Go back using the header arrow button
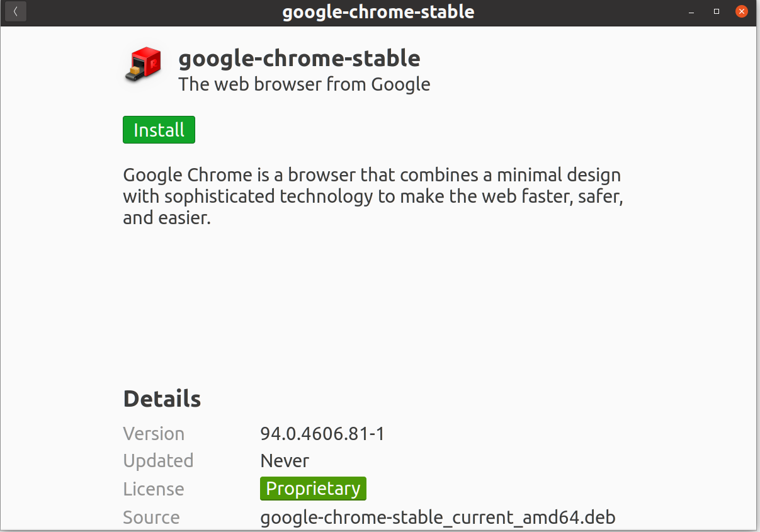The width and height of the screenshot is (760, 532). [16, 12]
